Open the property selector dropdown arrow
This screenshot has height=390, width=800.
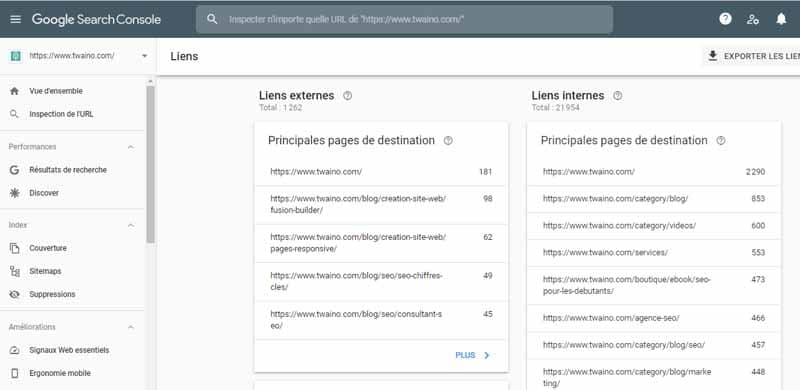pyautogui.click(x=144, y=56)
